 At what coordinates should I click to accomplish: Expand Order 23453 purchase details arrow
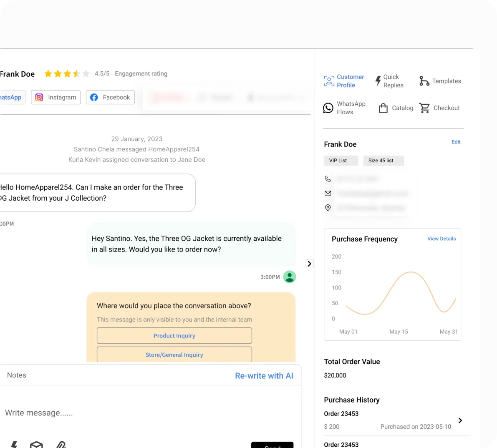point(460,420)
